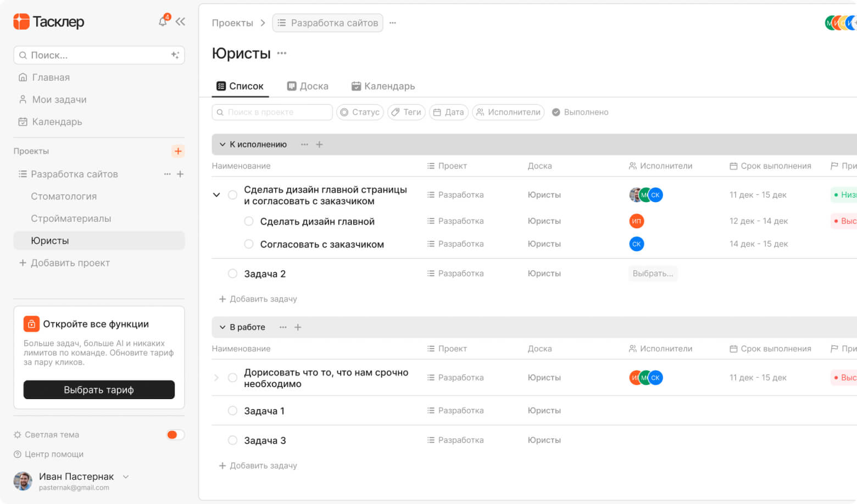Click the priority tag on Дорисовать row
Image resolution: width=857 pixels, height=504 pixels.
pyautogui.click(x=844, y=378)
